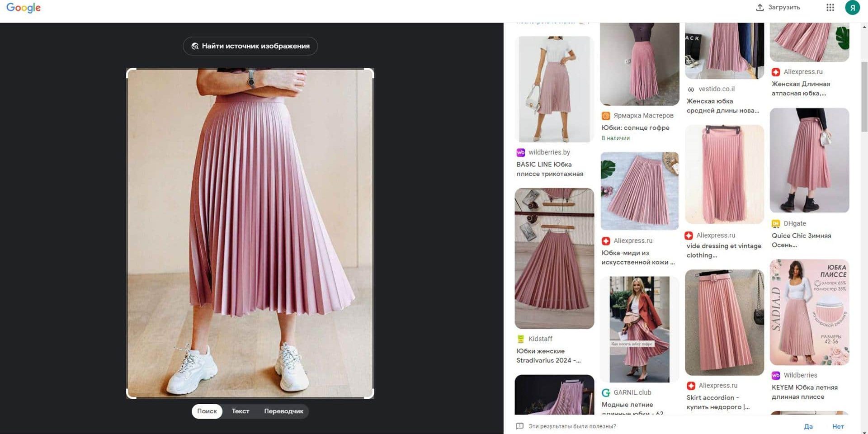Open Google home via the logo
Screen dimensions: 868x434
coord(24,8)
